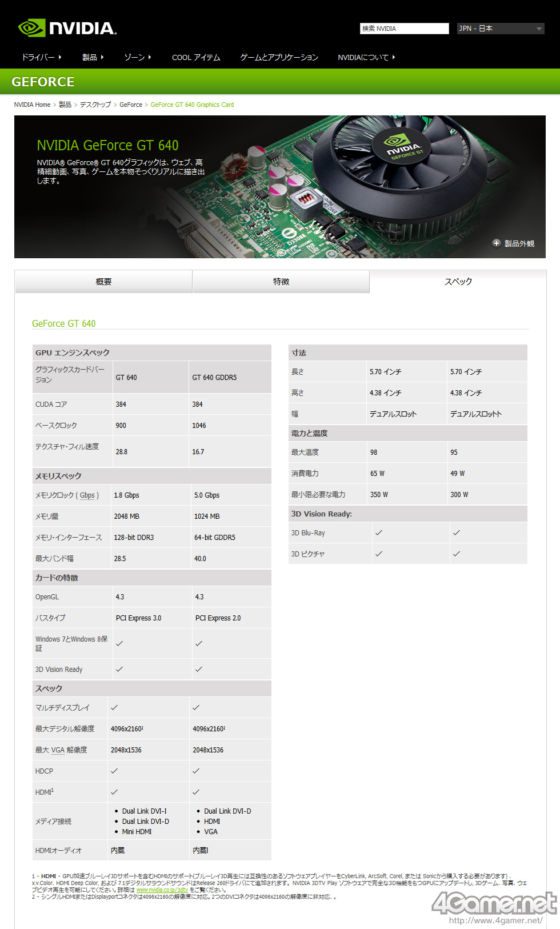Click the NVIDIA logo in the header
560x929 pixels.
pyautogui.click(x=67, y=28)
